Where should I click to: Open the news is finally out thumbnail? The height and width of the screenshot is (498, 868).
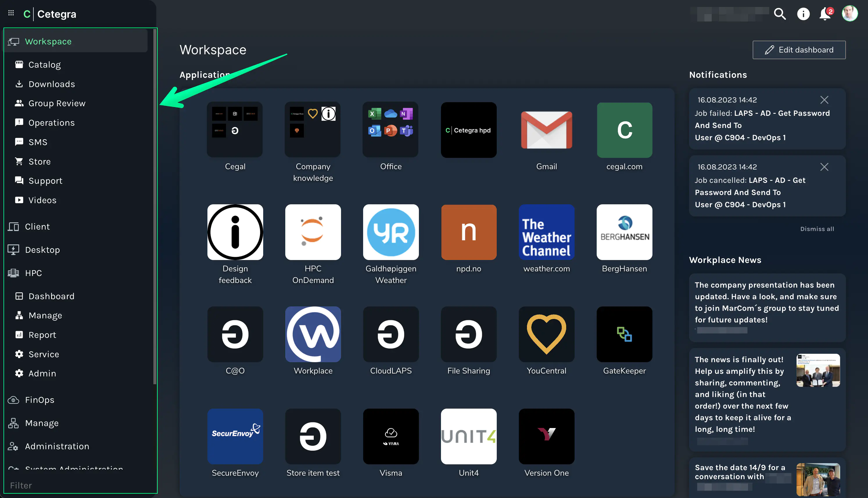coord(818,370)
